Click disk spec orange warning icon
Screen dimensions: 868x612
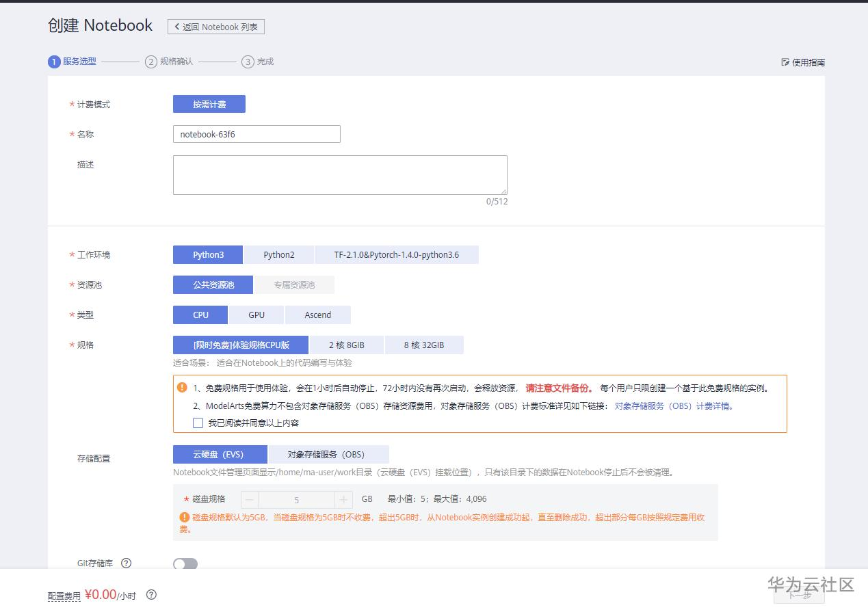click(x=184, y=518)
